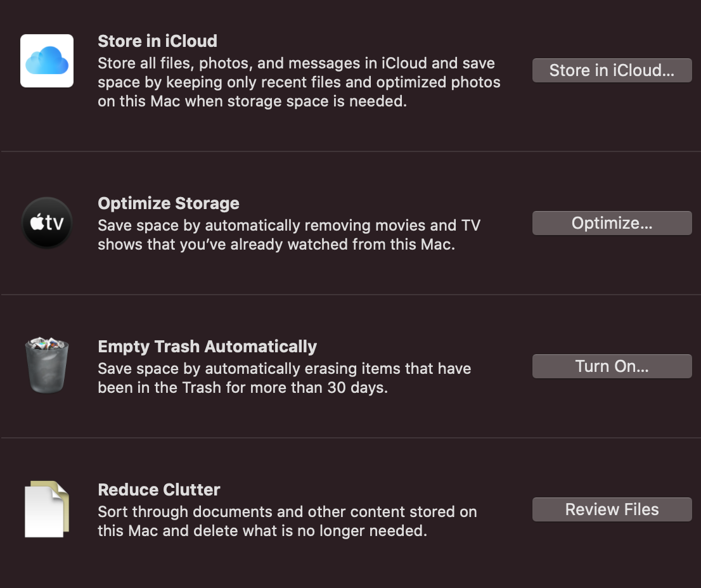Click the Apple TV app icon
This screenshot has height=588, width=701.
pyautogui.click(x=47, y=222)
